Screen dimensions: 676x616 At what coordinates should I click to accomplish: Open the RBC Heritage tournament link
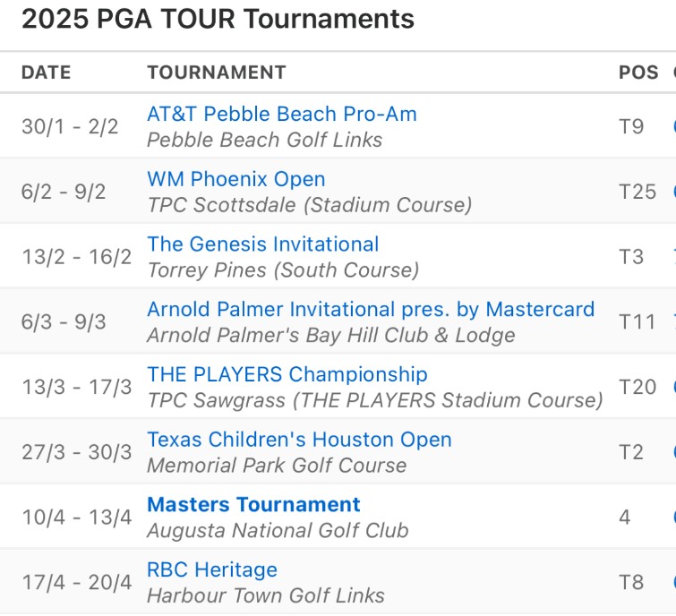212,569
